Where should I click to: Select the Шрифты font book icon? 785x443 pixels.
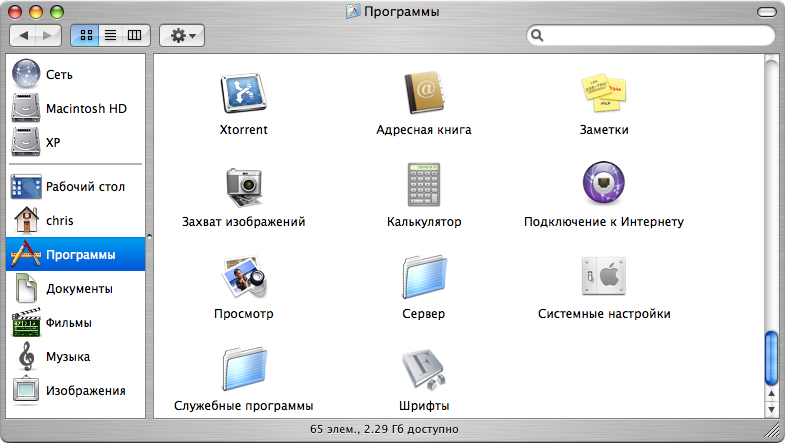pos(424,369)
